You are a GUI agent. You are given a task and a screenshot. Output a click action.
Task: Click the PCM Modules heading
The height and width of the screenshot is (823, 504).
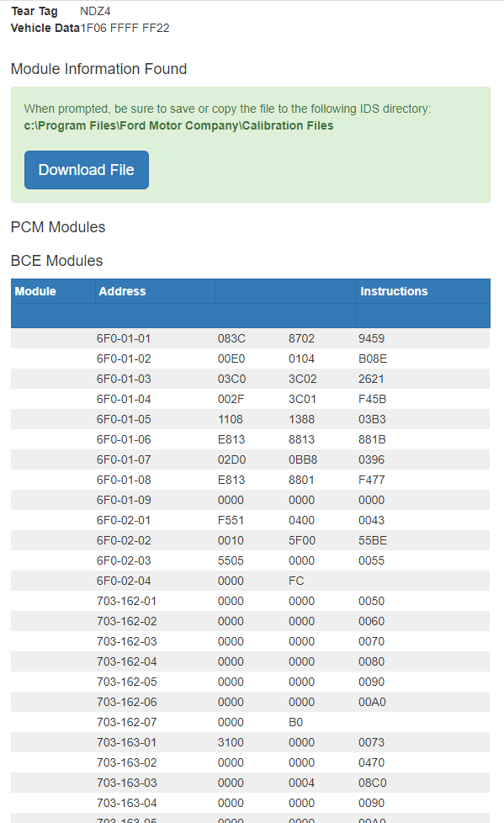pos(58,226)
